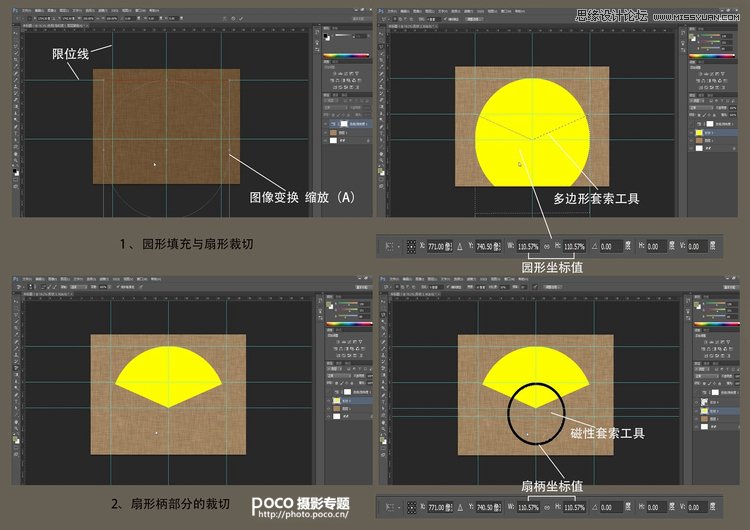
Task: Click the rotation angle 0.00 field in upper enlarged options bar
Action: (x=612, y=246)
